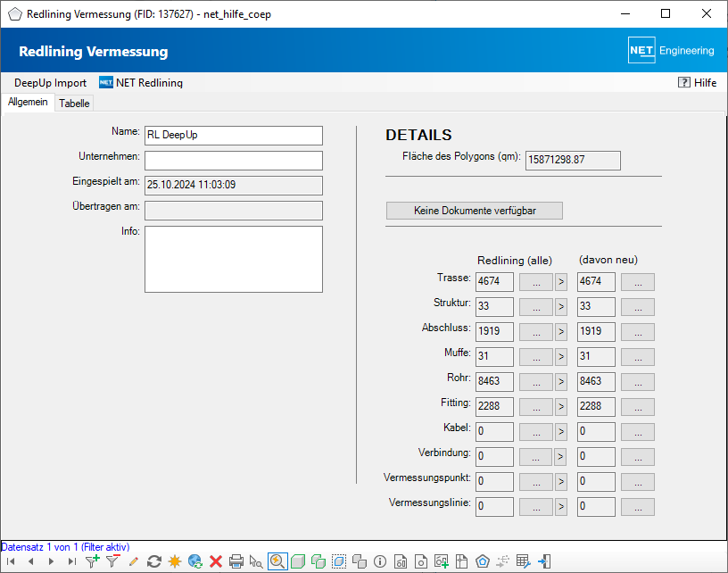Click Trasse davon neu ellipsis button
The height and width of the screenshot is (573, 728).
[x=638, y=282]
